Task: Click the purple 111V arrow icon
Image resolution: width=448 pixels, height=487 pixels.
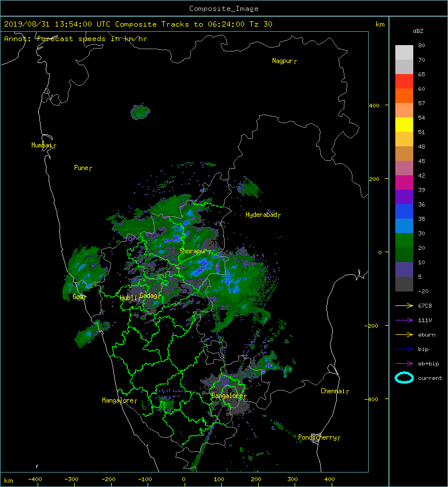Action: point(404,320)
